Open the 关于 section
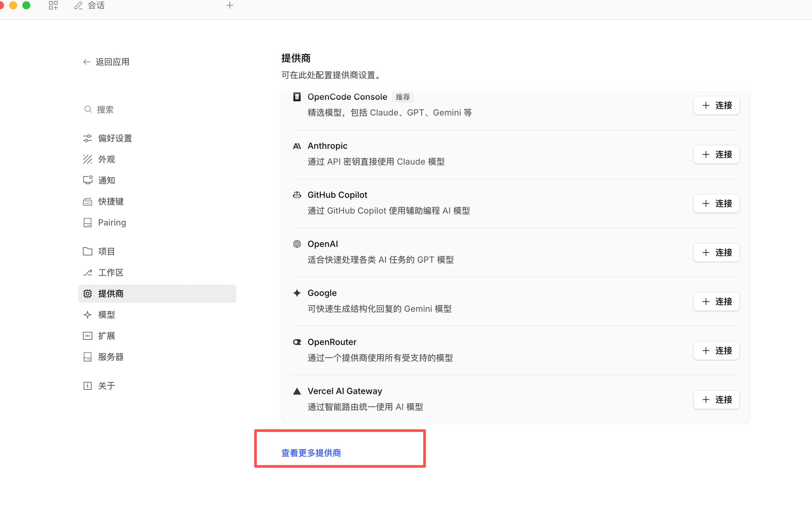812x505 pixels. 157,386
